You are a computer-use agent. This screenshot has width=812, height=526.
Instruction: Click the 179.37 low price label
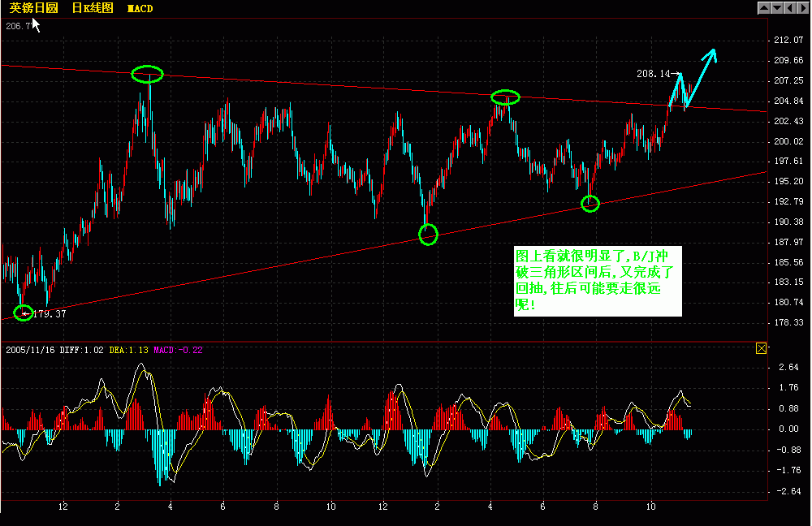tap(50, 314)
